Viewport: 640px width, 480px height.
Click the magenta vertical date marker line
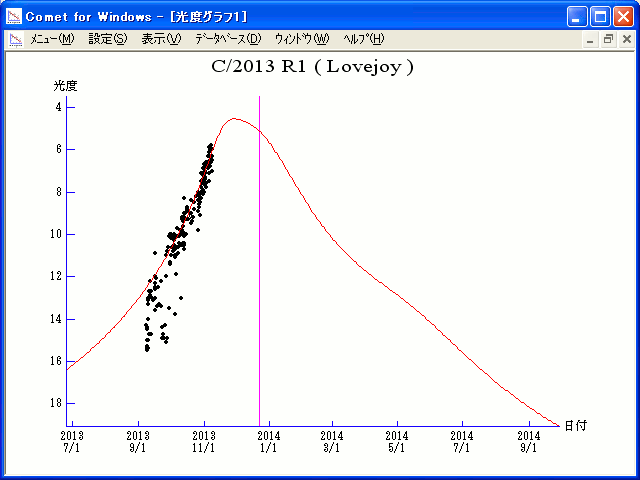[259, 261]
